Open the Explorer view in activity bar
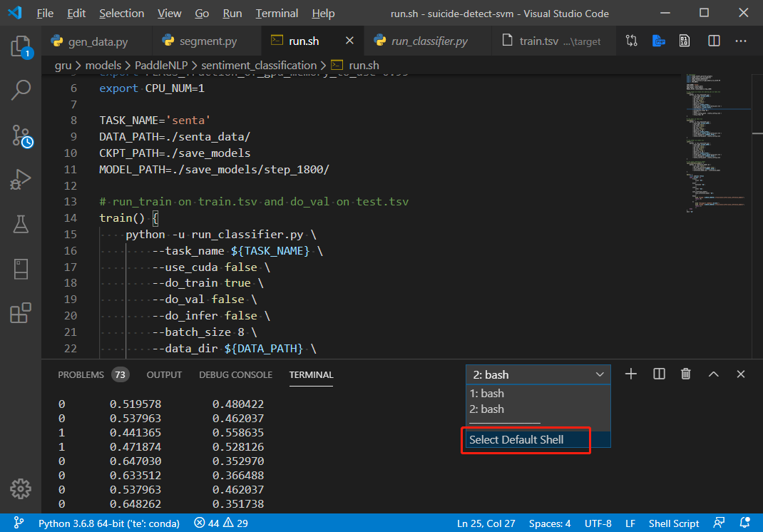The image size is (763, 532). 21,47
